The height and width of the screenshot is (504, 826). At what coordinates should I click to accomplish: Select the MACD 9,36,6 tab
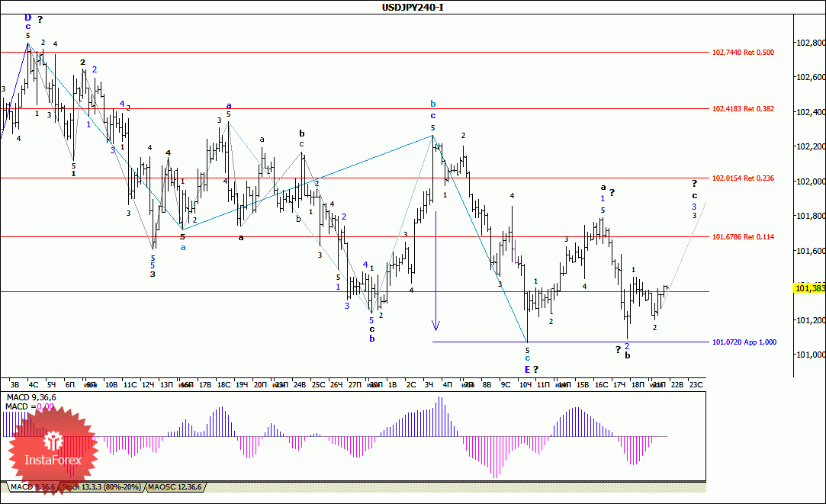(x=34, y=486)
